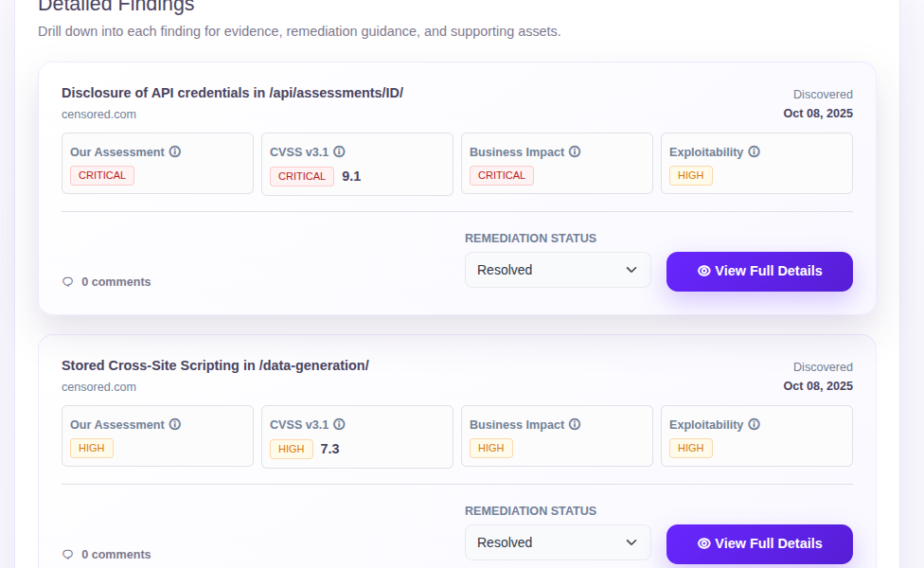
Task: Click the Stored Cross-Site Scripting finding title
Action: click(215, 365)
